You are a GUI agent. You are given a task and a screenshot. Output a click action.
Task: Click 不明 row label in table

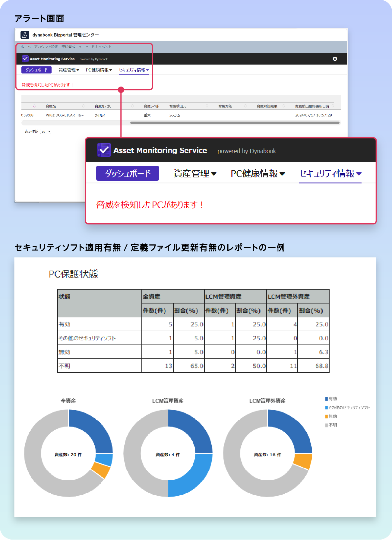coord(64,366)
